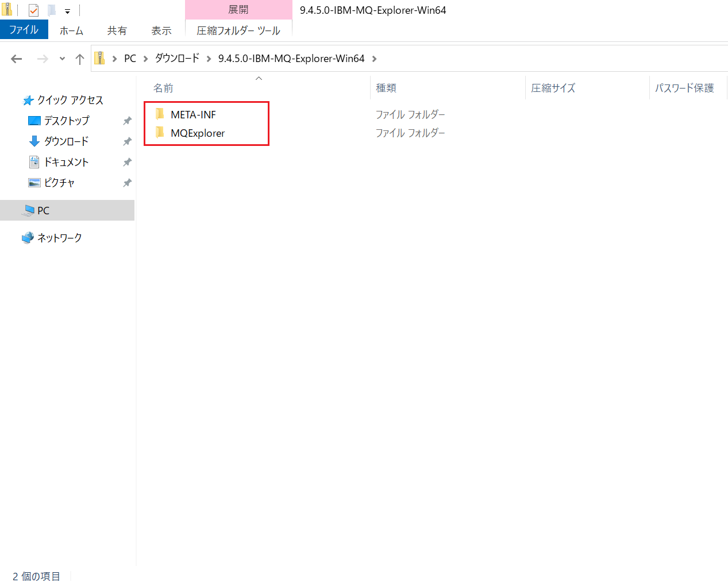Click the properties icon in the quick access toolbar
This screenshot has height=586, width=728.
(33, 10)
